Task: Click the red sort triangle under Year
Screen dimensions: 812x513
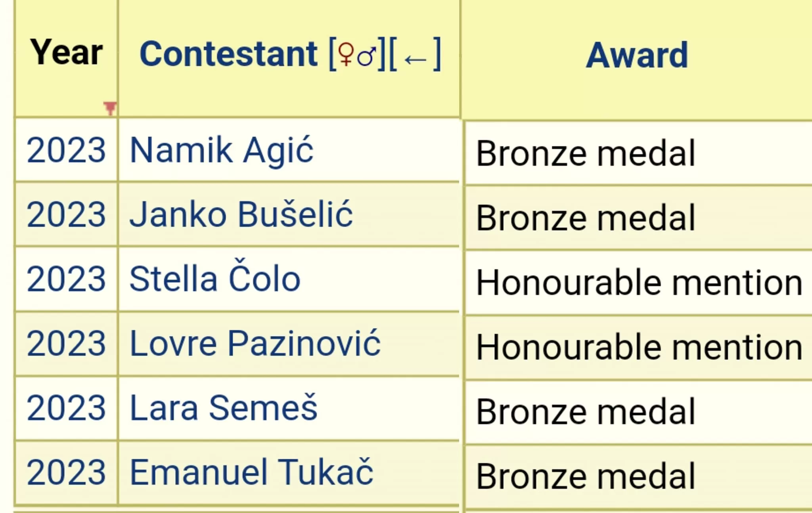Action: click(x=110, y=108)
